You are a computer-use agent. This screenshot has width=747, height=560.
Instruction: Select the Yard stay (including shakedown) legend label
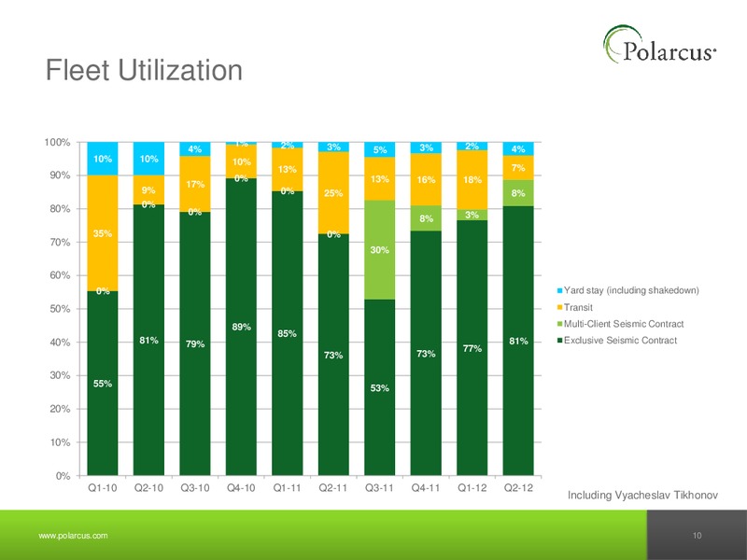click(x=632, y=290)
